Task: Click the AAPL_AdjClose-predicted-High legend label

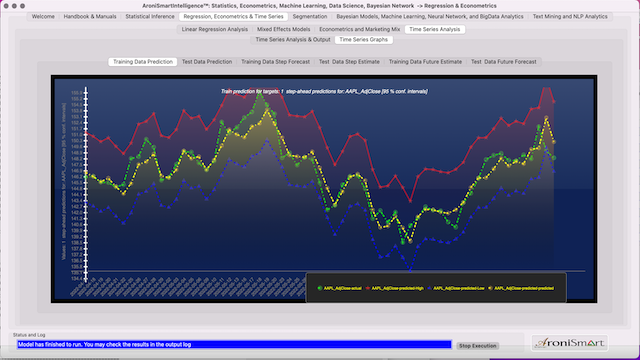Action: 398,288
